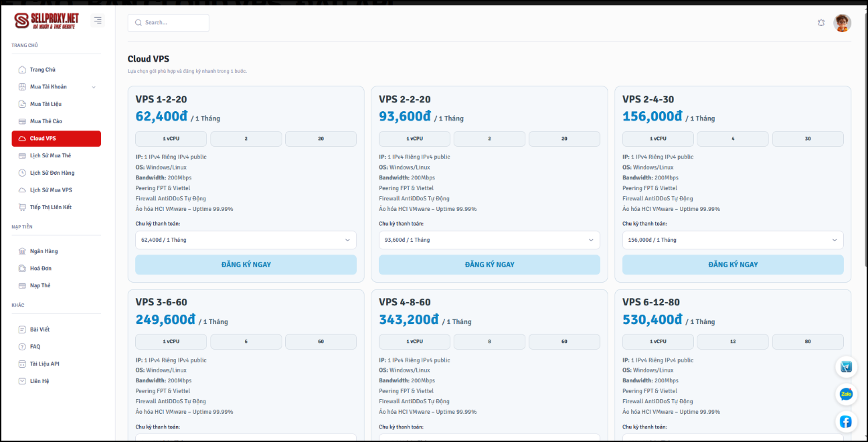Click the 12 RAM chip on VPS 6-12-80
Viewport: 868px width, 442px height.
733,342
